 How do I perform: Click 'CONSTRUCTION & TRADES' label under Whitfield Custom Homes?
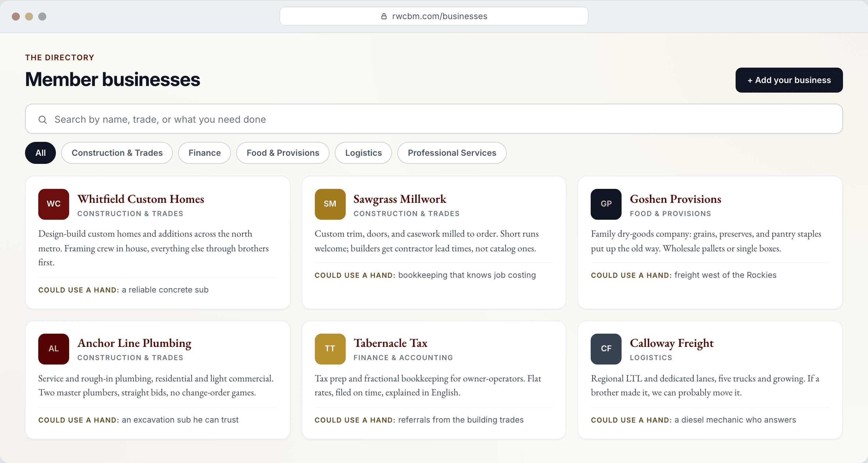pos(130,214)
